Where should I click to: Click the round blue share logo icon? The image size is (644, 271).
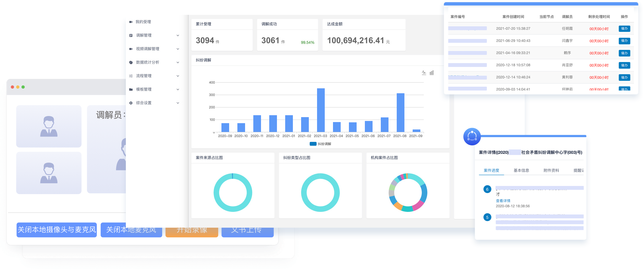tap(472, 136)
